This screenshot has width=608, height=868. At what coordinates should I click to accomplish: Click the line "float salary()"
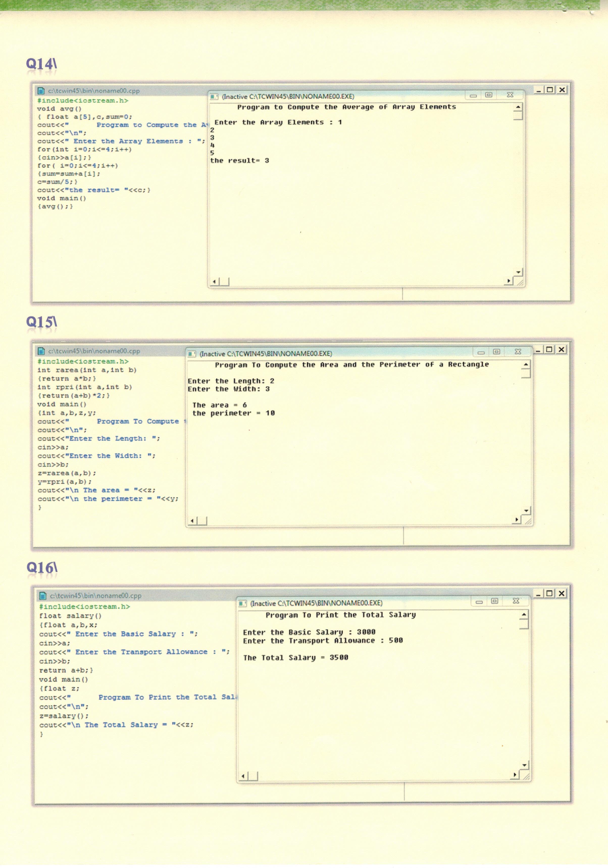click(71, 616)
